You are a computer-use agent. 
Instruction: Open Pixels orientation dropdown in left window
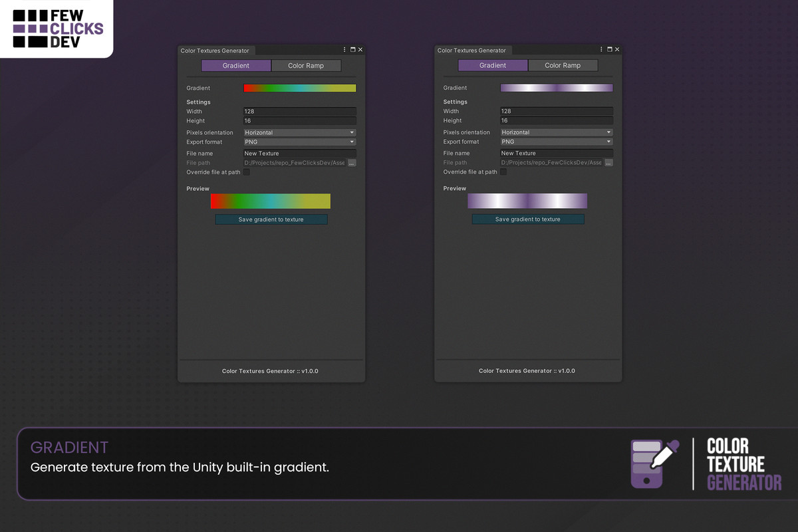(x=300, y=132)
